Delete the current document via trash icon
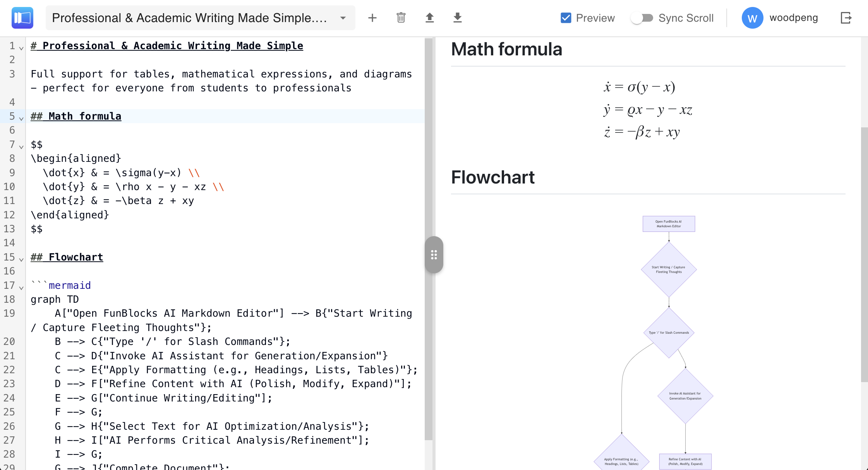This screenshot has height=470, width=868. click(x=401, y=18)
